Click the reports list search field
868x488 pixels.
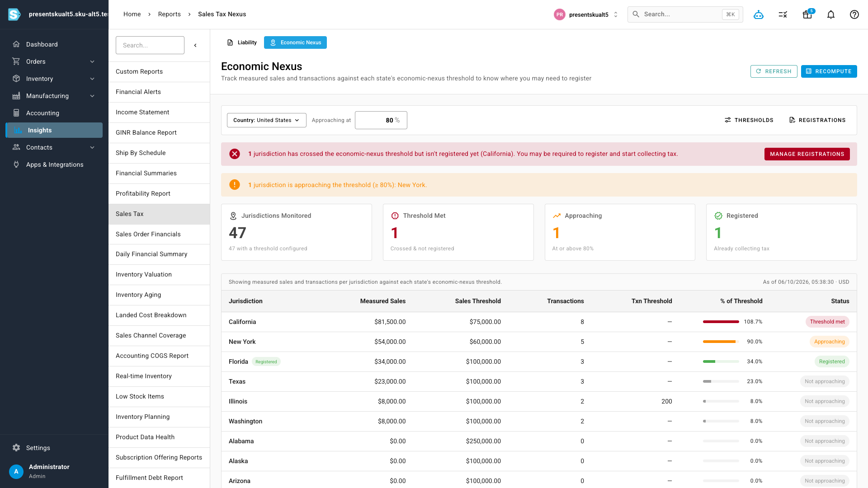[x=150, y=45]
